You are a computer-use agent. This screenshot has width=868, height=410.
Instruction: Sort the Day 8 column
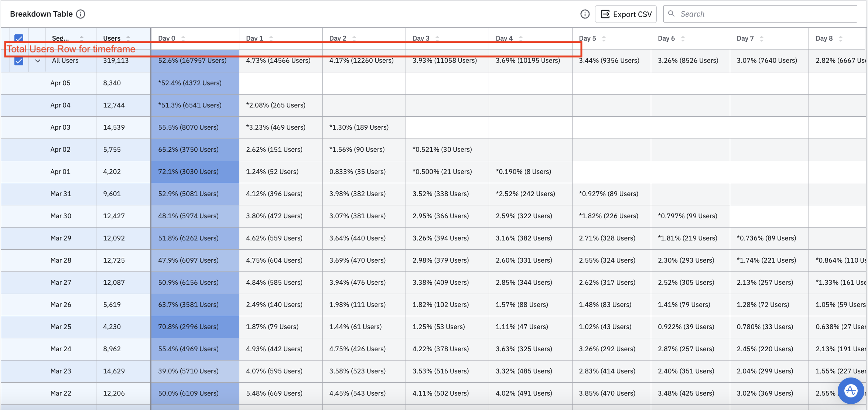point(841,38)
